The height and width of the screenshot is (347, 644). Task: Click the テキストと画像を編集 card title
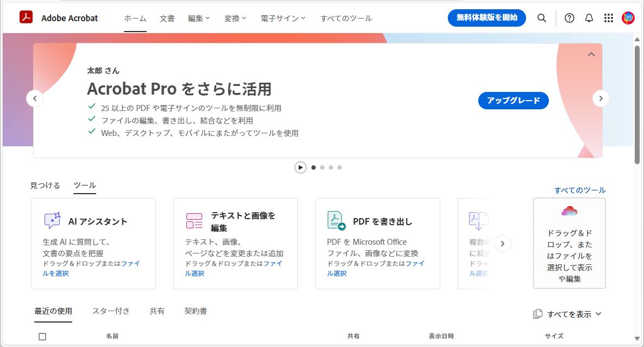pos(243,221)
